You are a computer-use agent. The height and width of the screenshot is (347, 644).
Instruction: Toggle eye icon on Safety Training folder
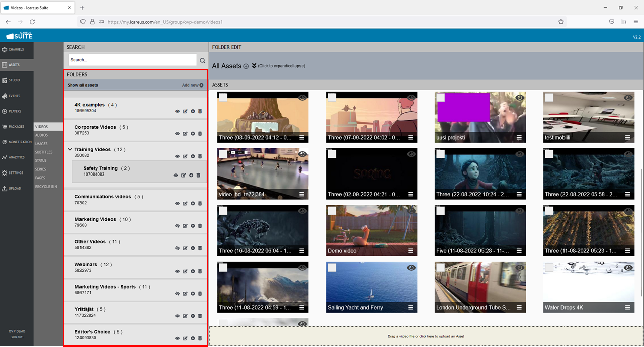176,176
